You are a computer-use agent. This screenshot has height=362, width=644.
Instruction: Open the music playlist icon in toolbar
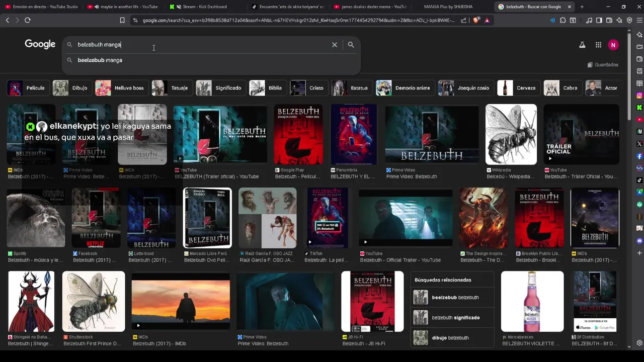point(589,20)
